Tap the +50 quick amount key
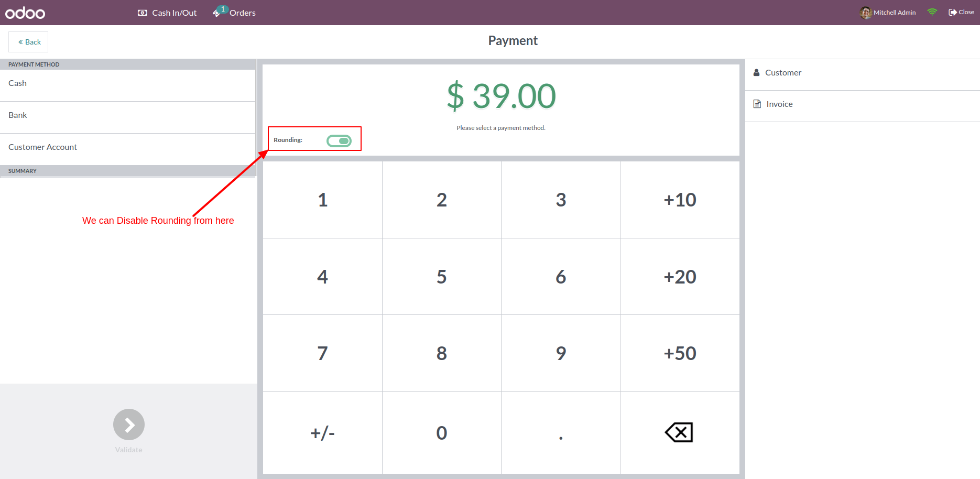The width and height of the screenshot is (980, 479). tap(680, 353)
